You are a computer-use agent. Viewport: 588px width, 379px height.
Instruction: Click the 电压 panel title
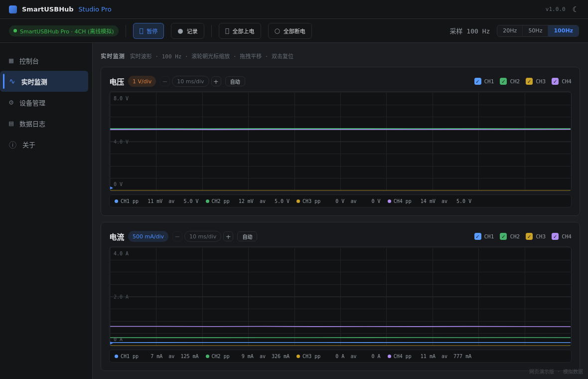point(117,82)
